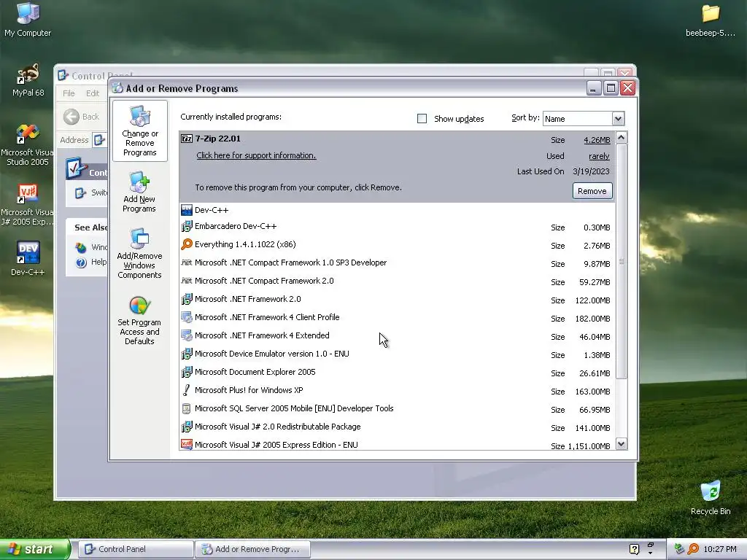Click the 10:27 PM taskbar clock
The height and width of the screenshot is (560, 747).
pos(720,549)
